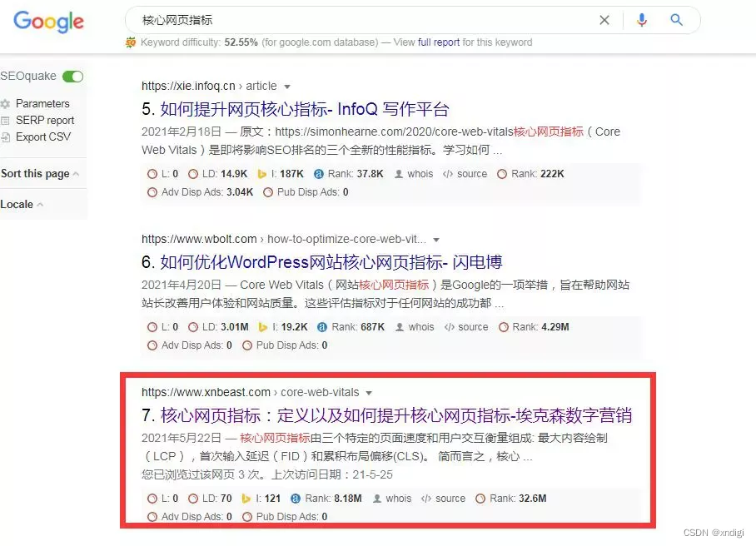View source for the wbolt.com result
The height and width of the screenshot is (546, 756).
pyautogui.click(x=466, y=327)
